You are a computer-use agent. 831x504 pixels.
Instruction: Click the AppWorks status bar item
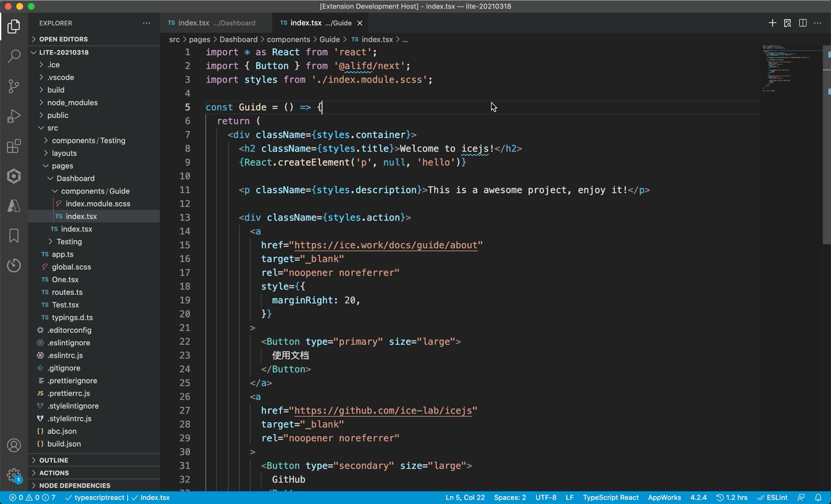point(664,498)
